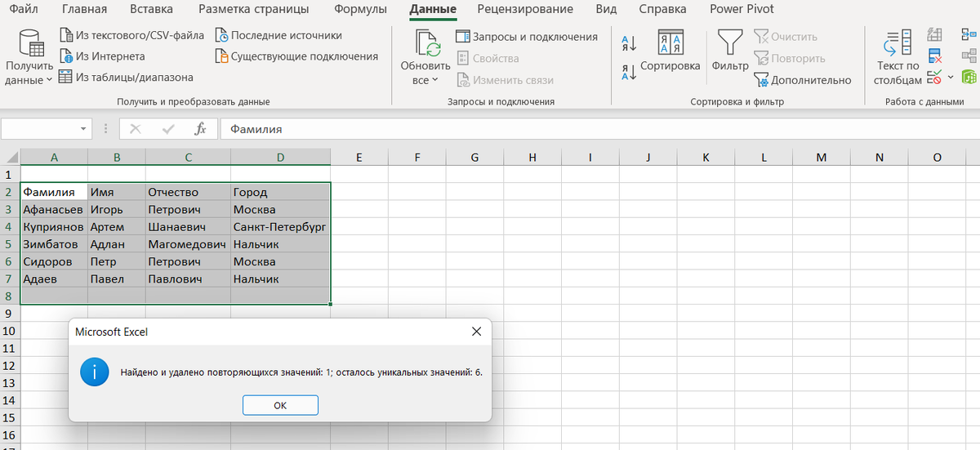Select column D header
This screenshot has height=450, width=980.
pos(281,158)
